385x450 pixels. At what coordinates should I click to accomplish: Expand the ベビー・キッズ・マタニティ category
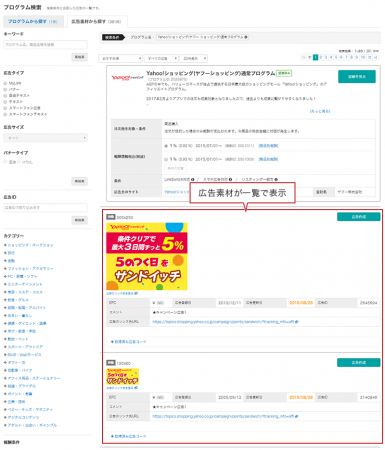pos(28,409)
